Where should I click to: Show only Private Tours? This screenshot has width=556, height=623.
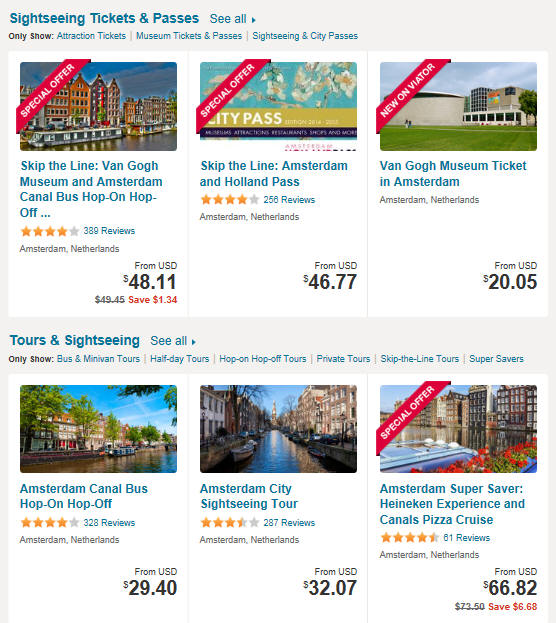tap(343, 359)
